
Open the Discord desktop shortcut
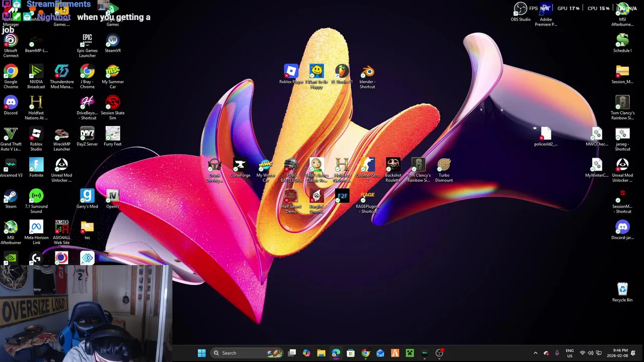click(x=11, y=106)
